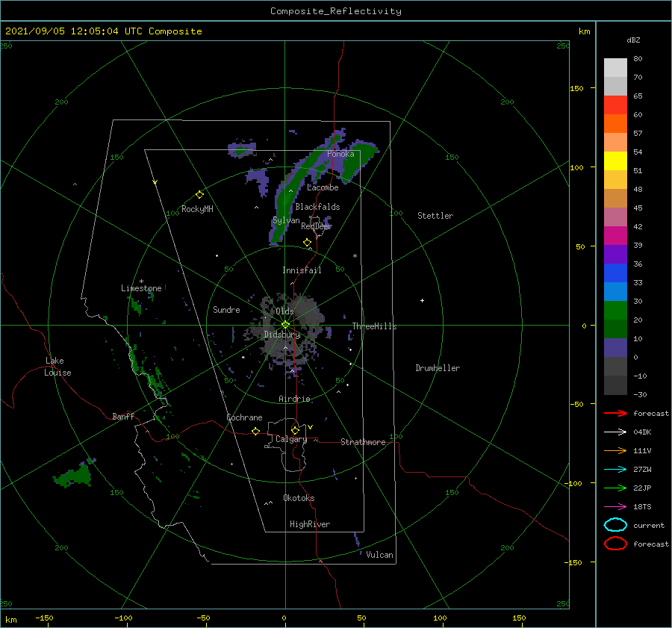
Task: Click the Calgary city label
Action: pos(291,439)
